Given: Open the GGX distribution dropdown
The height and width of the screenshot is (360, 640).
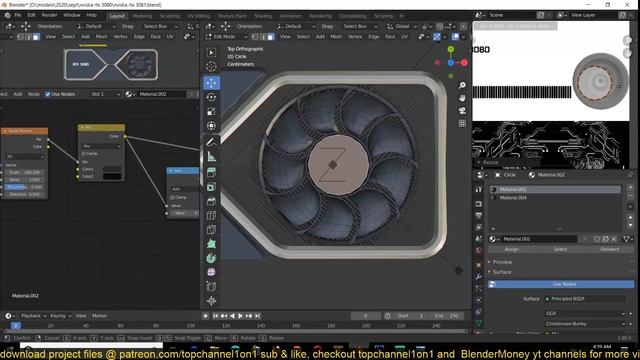Looking at the screenshot, I should coord(585,313).
